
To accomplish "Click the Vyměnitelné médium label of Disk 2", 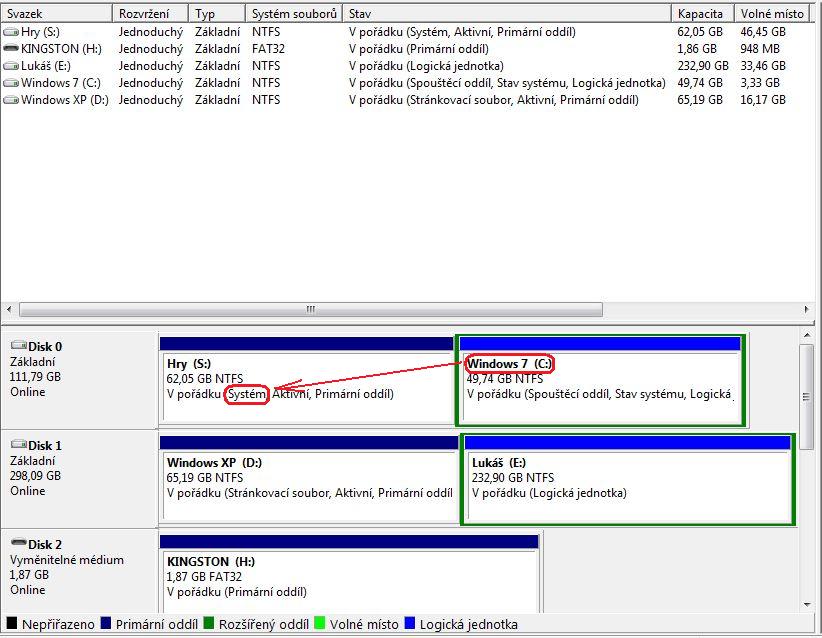I will click(x=67, y=560).
